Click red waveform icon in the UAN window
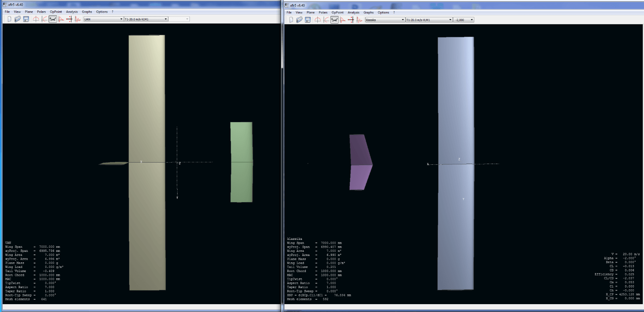Image resolution: width=644 pixels, height=312 pixels. tap(78, 19)
